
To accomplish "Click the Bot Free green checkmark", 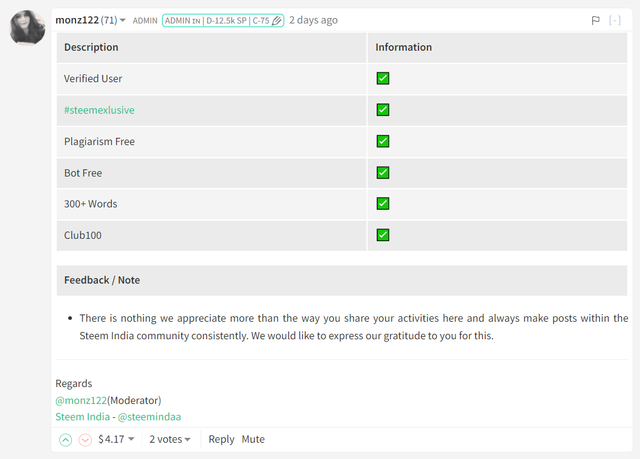I will [x=383, y=173].
